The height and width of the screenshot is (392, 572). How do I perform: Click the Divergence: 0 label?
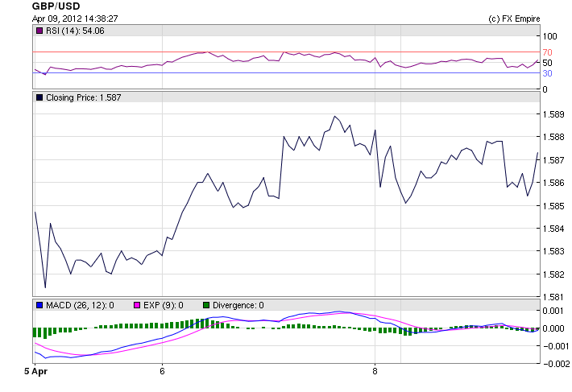pyautogui.click(x=238, y=305)
